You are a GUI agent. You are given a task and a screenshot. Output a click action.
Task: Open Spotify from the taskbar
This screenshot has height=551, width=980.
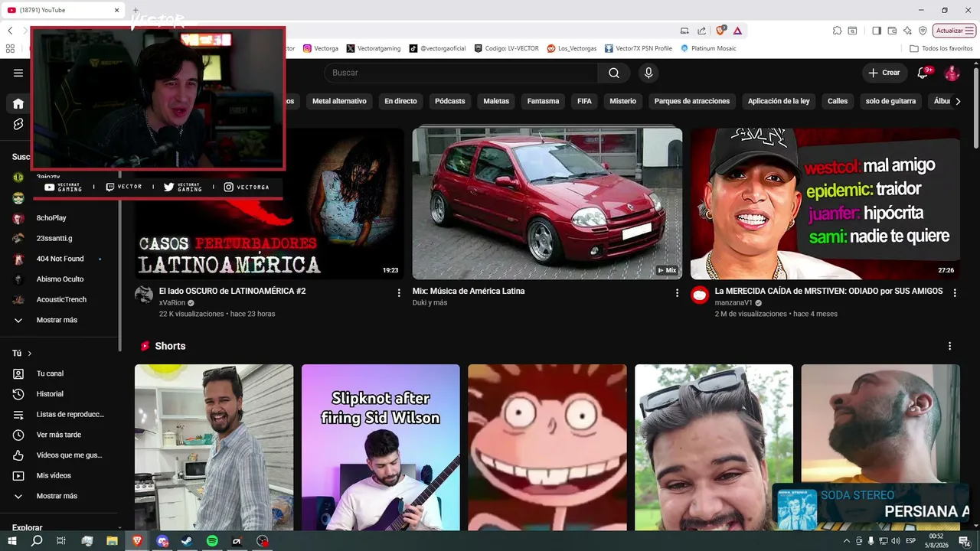tap(212, 541)
